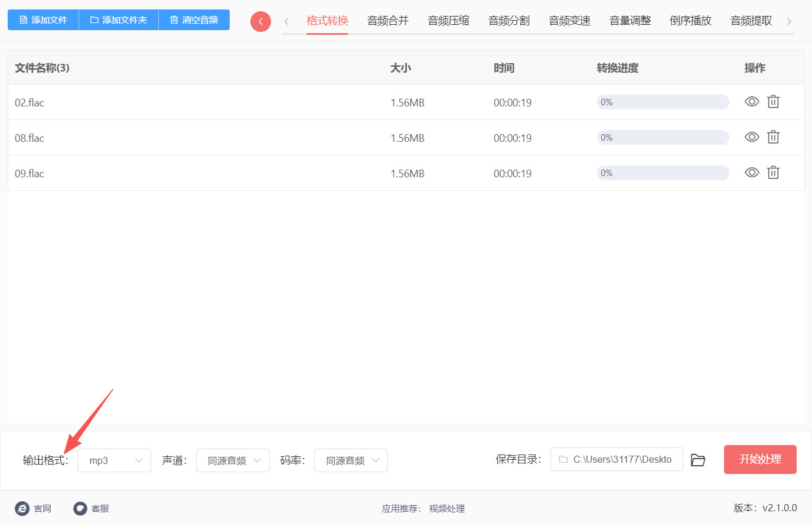Screen dimensions: 812x526
Task: Delete 02.flac using trash icon
Action: click(773, 102)
